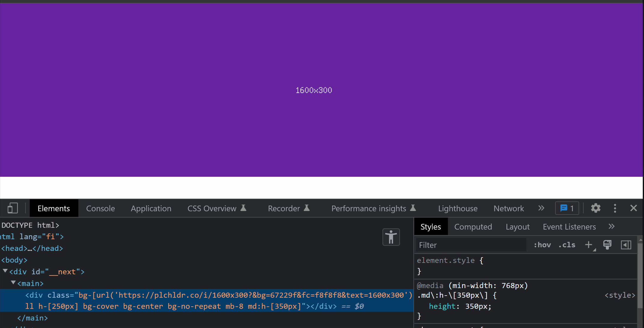Add a new style rule with plus icon
The width and height of the screenshot is (644, 328).
pos(588,245)
